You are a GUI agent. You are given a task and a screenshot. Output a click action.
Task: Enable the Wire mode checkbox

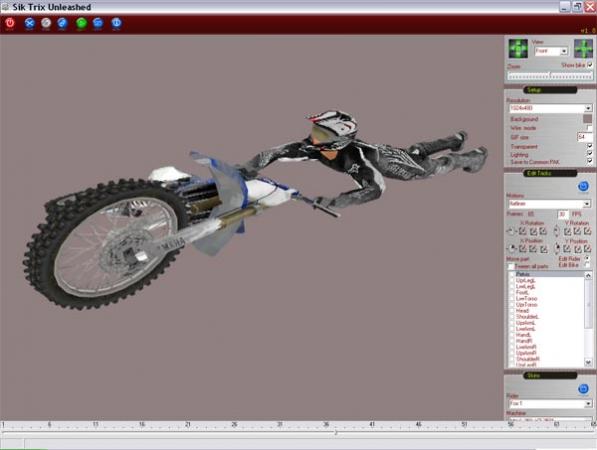[589, 128]
